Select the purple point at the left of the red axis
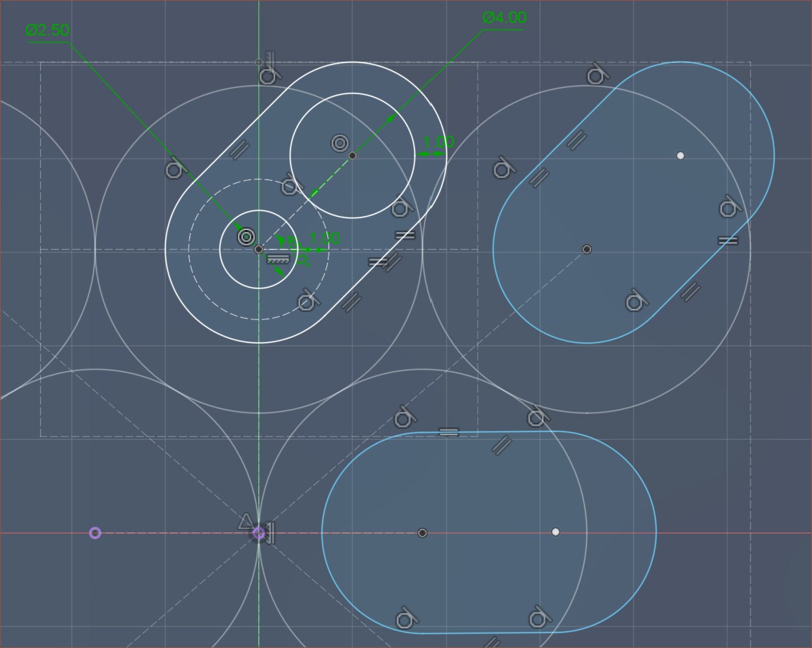This screenshot has height=648, width=812. [95, 532]
